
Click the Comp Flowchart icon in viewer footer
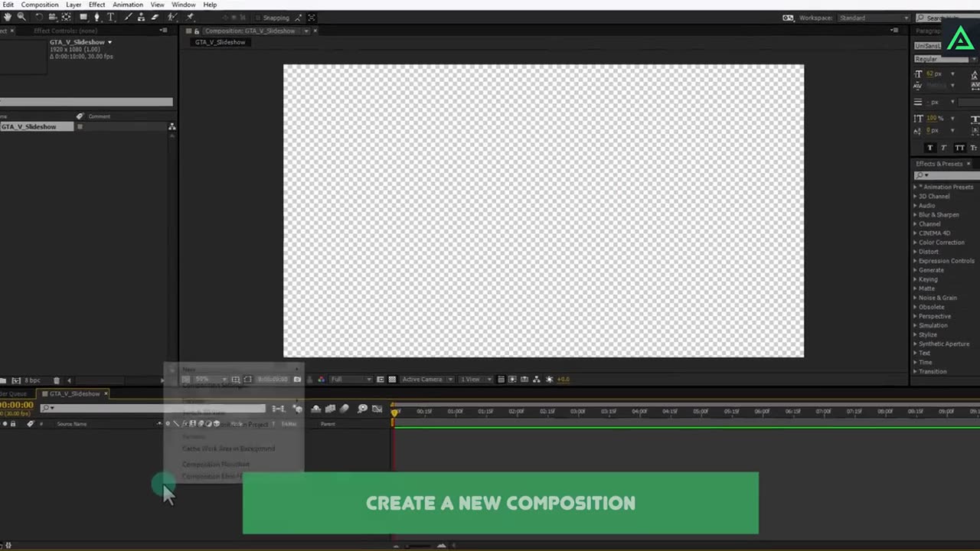[x=537, y=379]
